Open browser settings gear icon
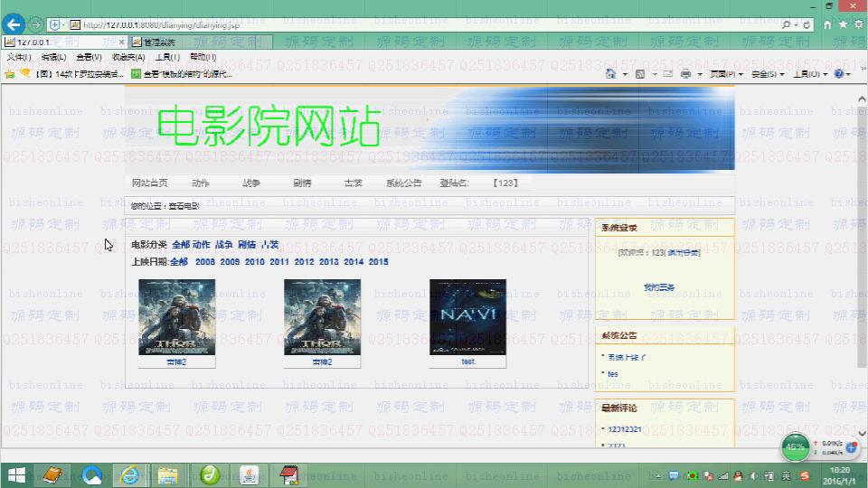The image size is (868, 488). (859, 24)
